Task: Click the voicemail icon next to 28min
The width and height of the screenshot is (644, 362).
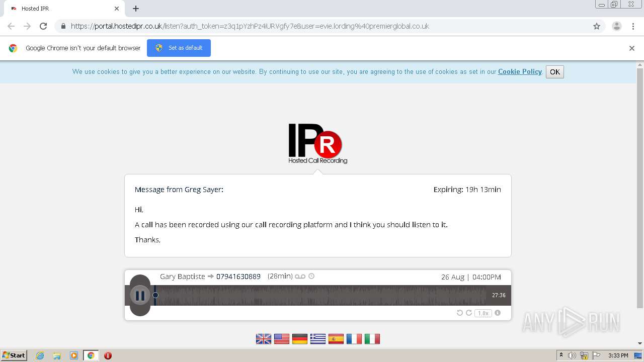Action: [x=300, y=277]
